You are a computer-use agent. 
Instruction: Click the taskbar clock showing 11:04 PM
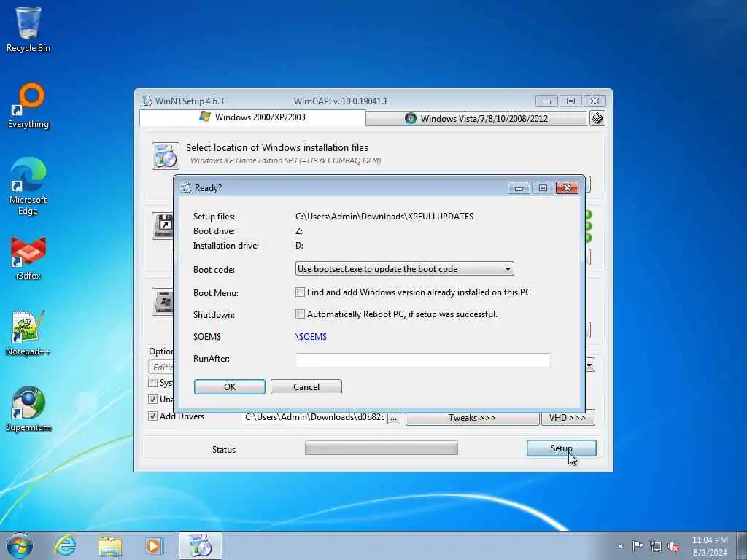point(710,546)
